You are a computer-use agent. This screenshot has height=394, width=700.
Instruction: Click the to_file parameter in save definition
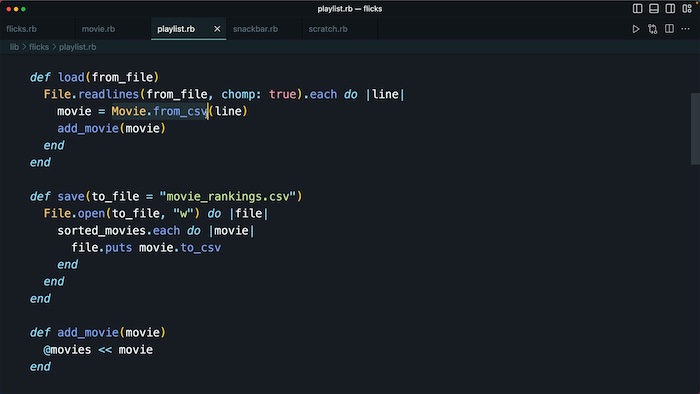click(115, 196)
